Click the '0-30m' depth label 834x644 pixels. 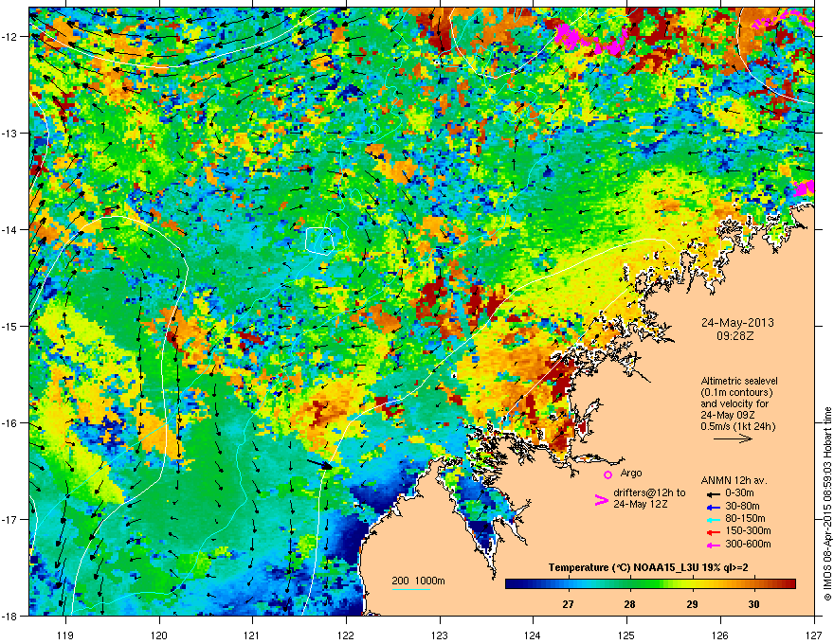tap(742, 493)
